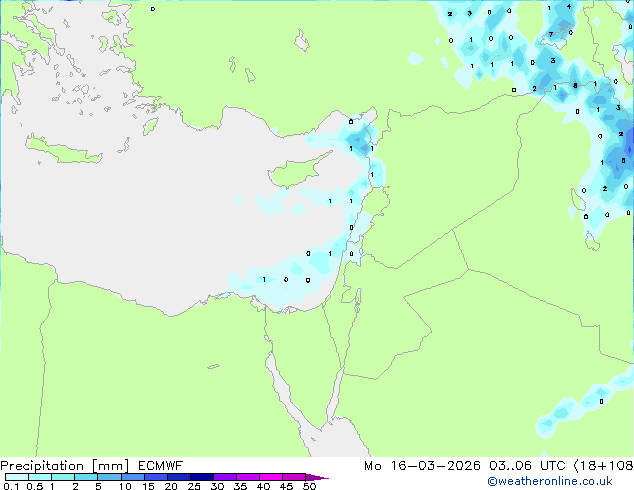This screenshot has height=490, width=634.
Task: Click the 'Precipitation [mm]' title text
Action: pyautogui.click(x=65, y=466)
